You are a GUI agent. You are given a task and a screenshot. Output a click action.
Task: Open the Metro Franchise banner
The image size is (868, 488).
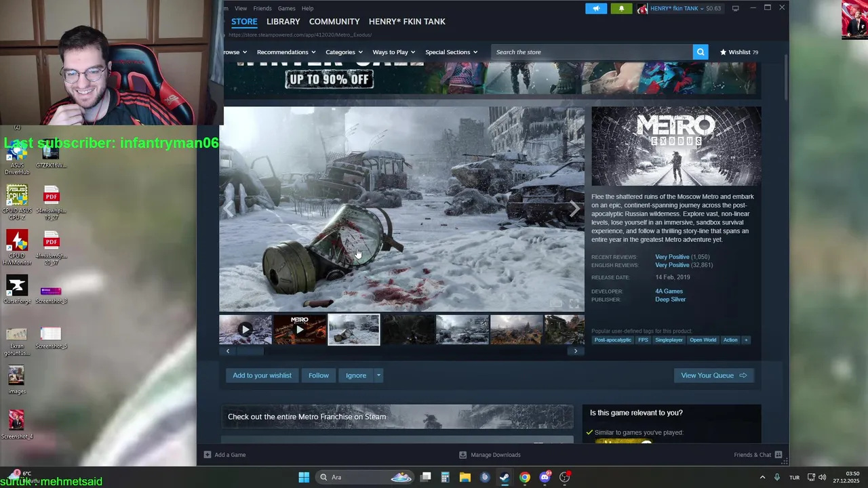(397, 417)
